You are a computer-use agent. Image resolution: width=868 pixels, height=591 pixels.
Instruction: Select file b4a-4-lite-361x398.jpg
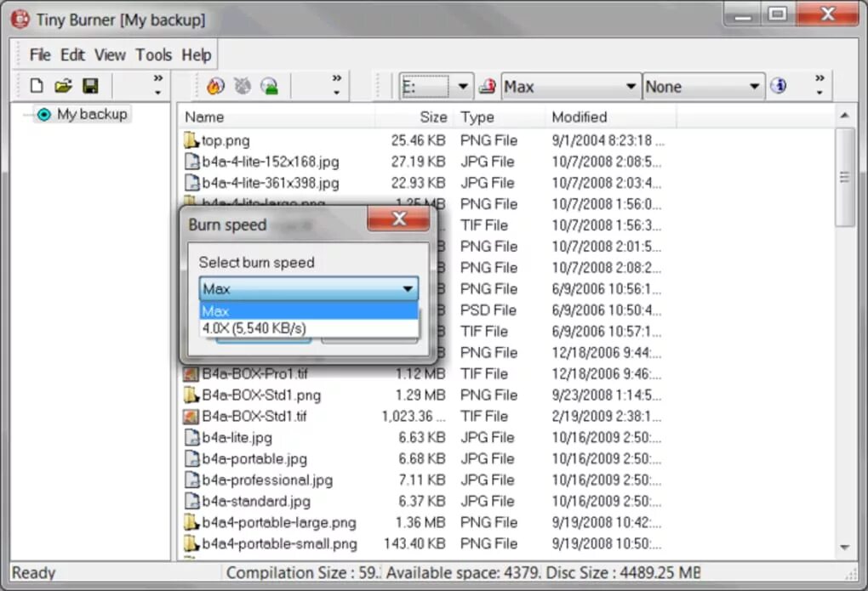click(270, 183)
